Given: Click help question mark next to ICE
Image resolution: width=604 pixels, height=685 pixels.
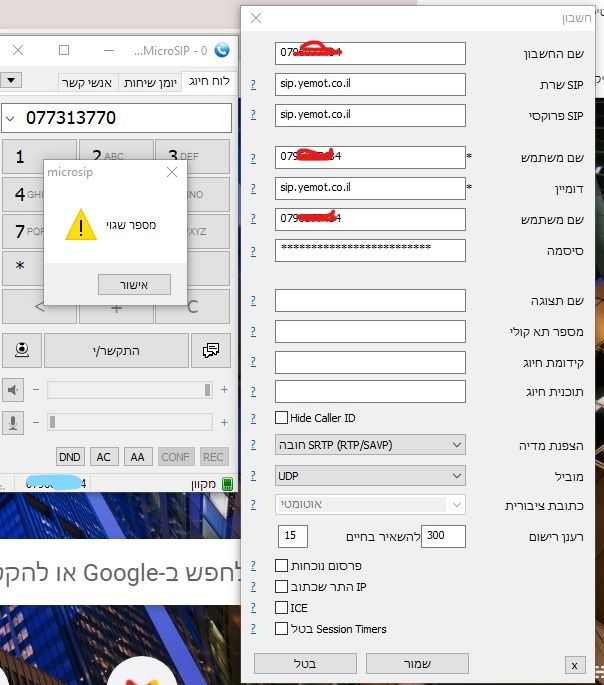Looking at the screenshot, I should point(253,608).
